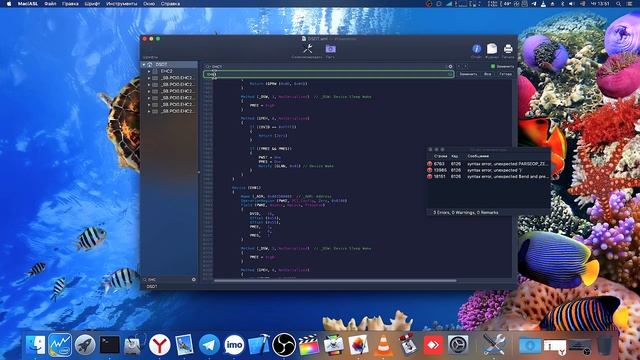This screenshot has width=640, height=360.
Task: Click the editor horizontal scrollbar
Action: pyautogui.click(x=335, y=280)
